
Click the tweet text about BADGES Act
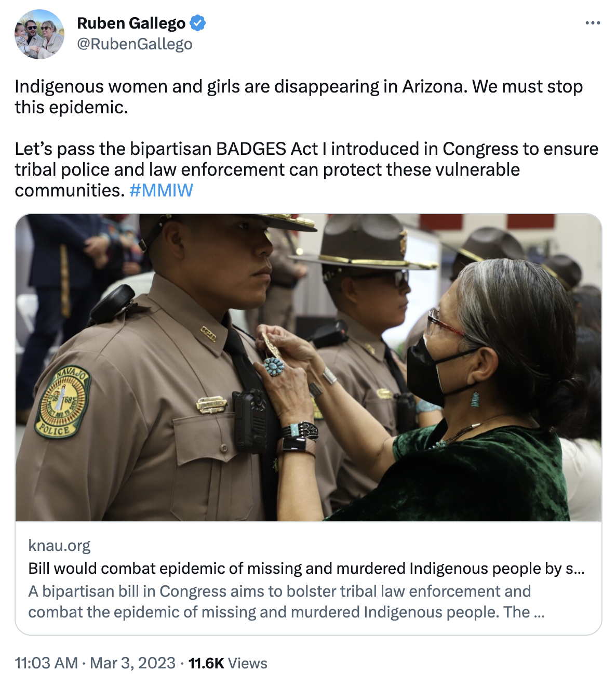pos(306,169)
